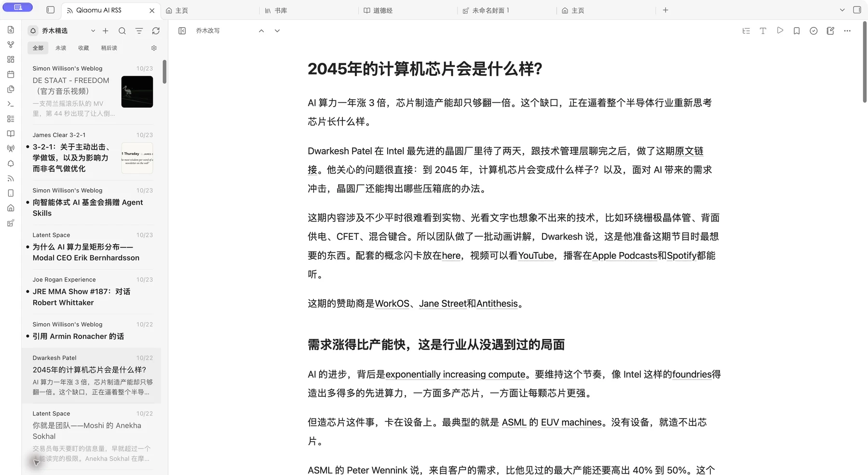
Task: Open the calendar icon in left rail
Action: coord(11,74)
